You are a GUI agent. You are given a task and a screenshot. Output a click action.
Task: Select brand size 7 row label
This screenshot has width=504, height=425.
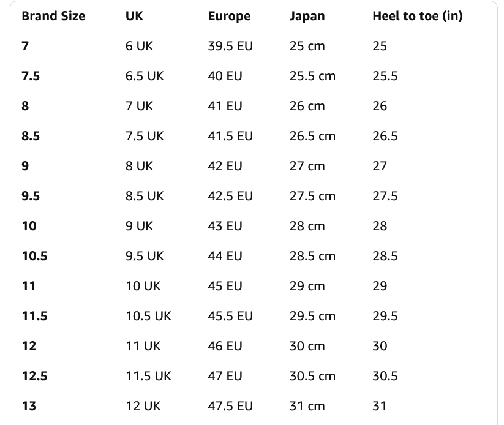point(25,46)
